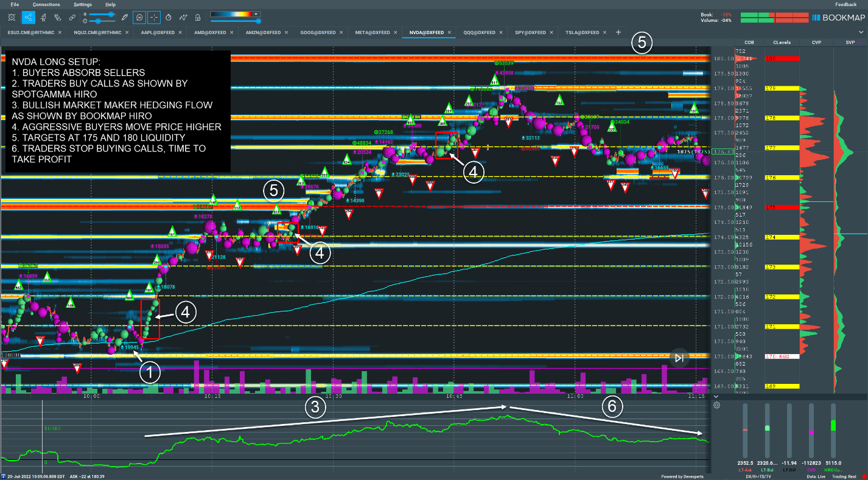The height and width of the screenshot is (480, 868).
Task: Close the NQU2.CME@RITHMIC tab
Action: [127, 32]
